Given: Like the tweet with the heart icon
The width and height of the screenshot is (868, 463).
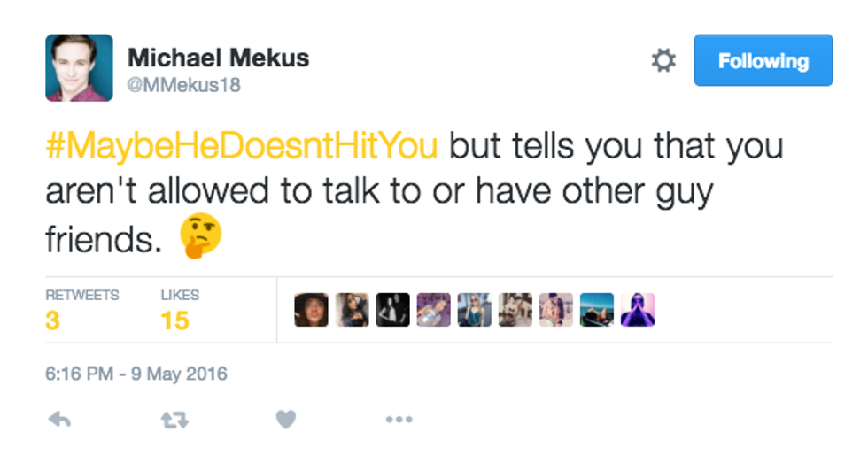Looking at the screenshot, I should tap(285, 420).
